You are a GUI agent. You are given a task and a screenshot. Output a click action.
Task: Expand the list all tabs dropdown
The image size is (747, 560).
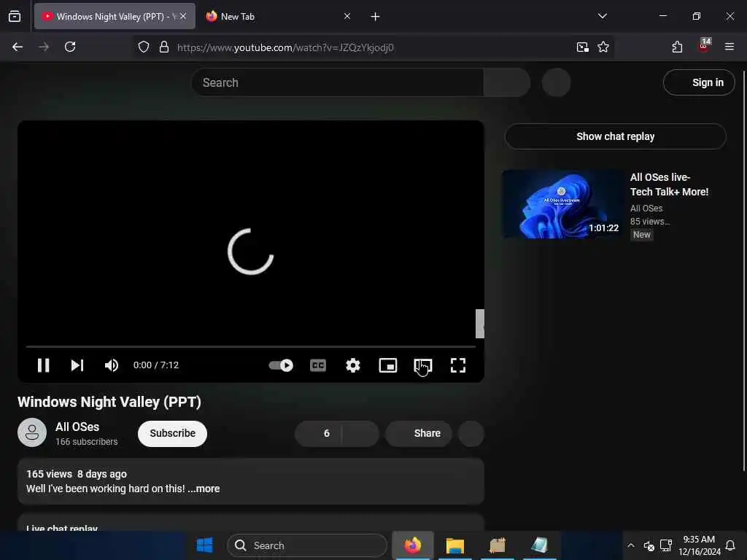602,16
